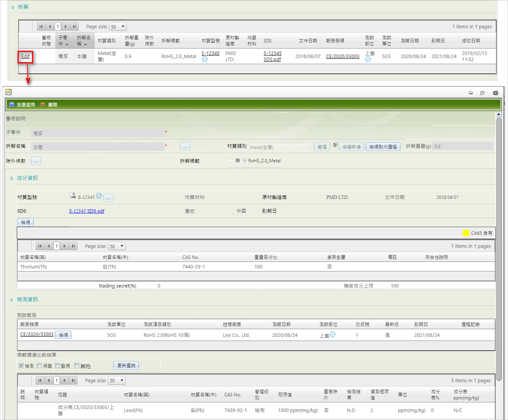The height and width of the screenshot is (420, 508).
Task: Click Edit link in 拆解 grid row
Action: click(26, 57)
